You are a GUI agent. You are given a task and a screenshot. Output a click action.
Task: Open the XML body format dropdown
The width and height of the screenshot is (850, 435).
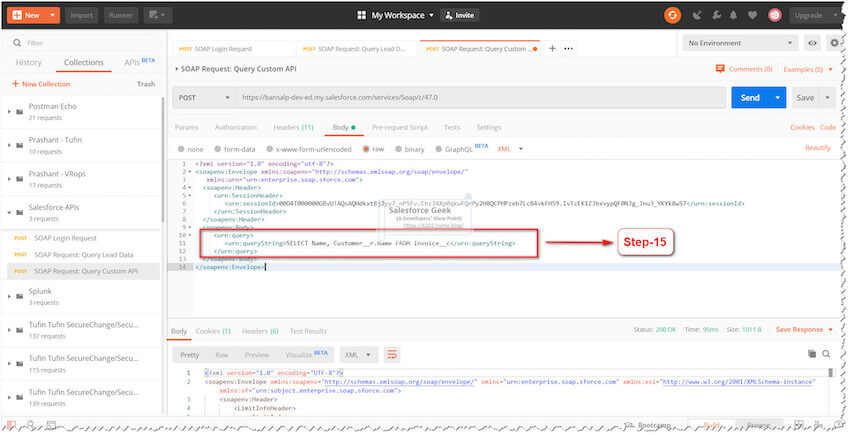coord(510,149)
